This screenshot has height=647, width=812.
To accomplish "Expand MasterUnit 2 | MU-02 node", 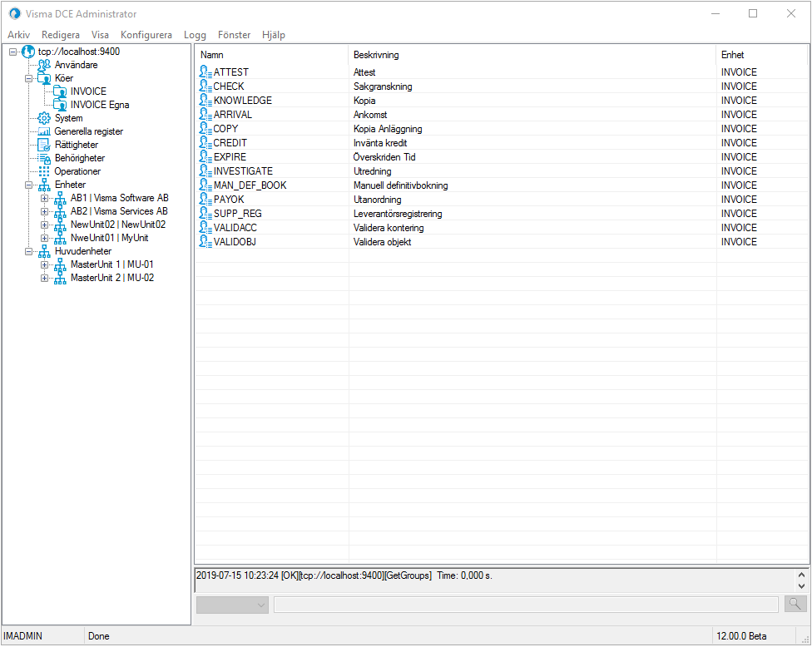I will 45,277.
